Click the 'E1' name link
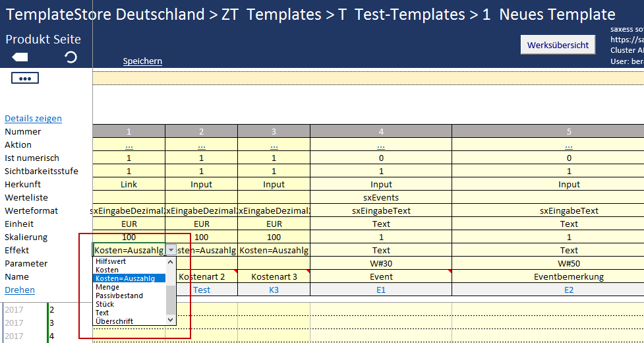This screenshot has width=644, height=343. pos(380,290)
